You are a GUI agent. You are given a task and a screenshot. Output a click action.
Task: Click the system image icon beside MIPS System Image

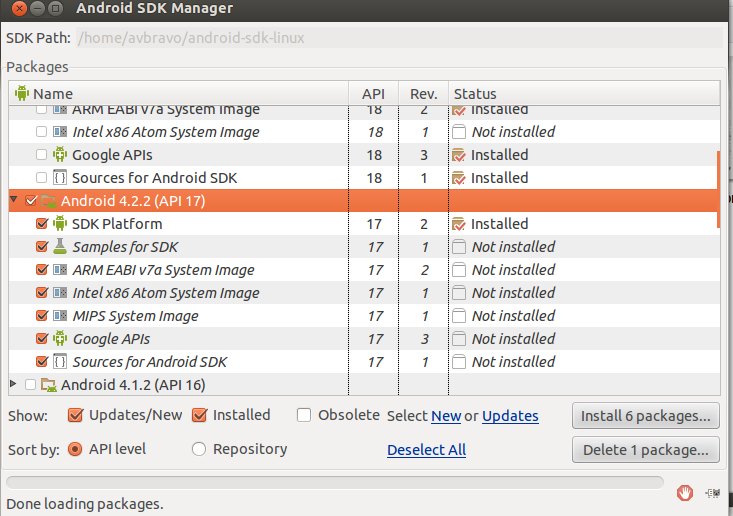coord(60,315)
